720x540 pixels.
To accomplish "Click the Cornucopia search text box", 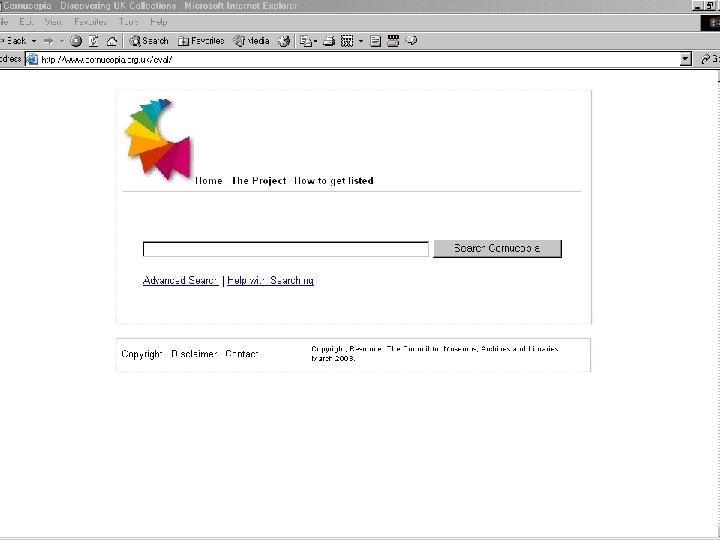I will (x=286, y=249).
